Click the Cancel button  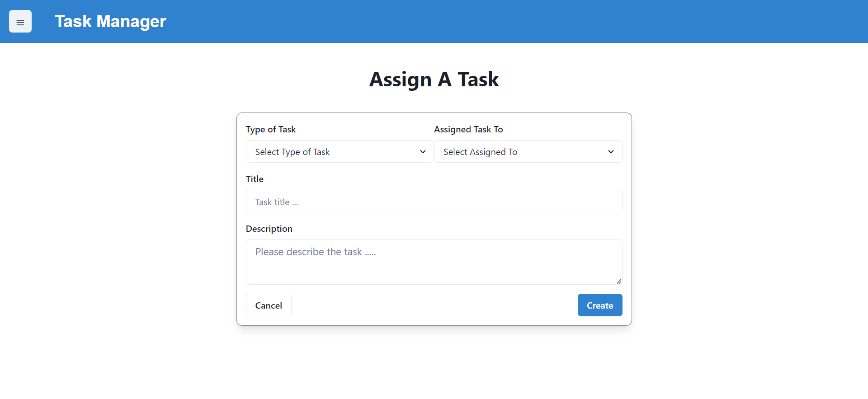click(x=269, y=305)
